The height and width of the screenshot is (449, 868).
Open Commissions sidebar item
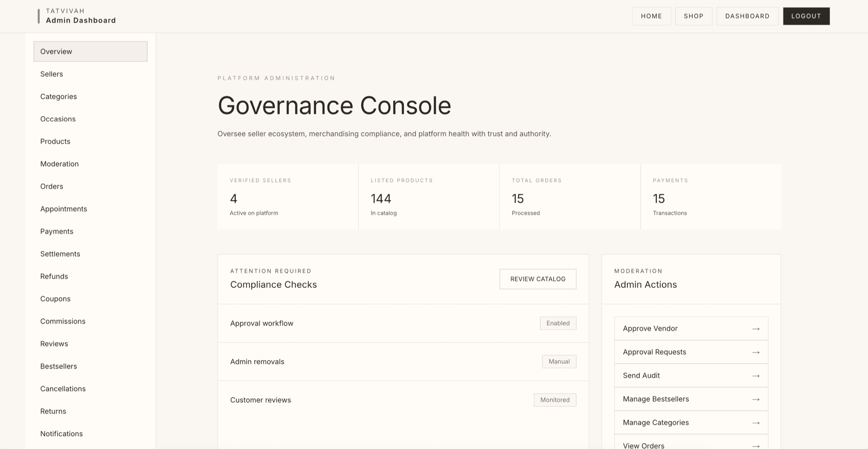point(91,321)
